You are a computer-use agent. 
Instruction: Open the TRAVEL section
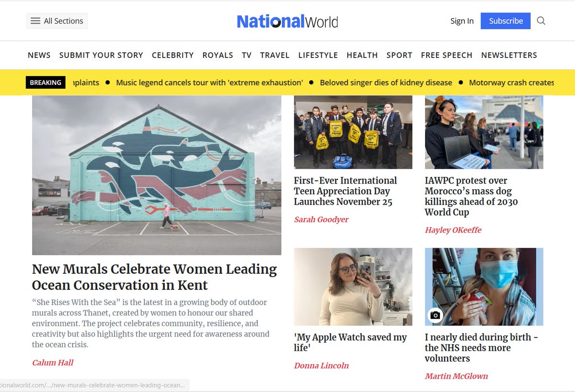point(275,55)
